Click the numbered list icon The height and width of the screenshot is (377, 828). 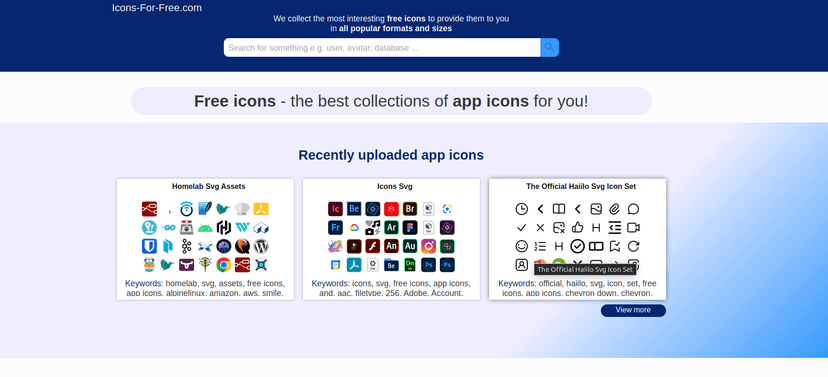(540, 246)
